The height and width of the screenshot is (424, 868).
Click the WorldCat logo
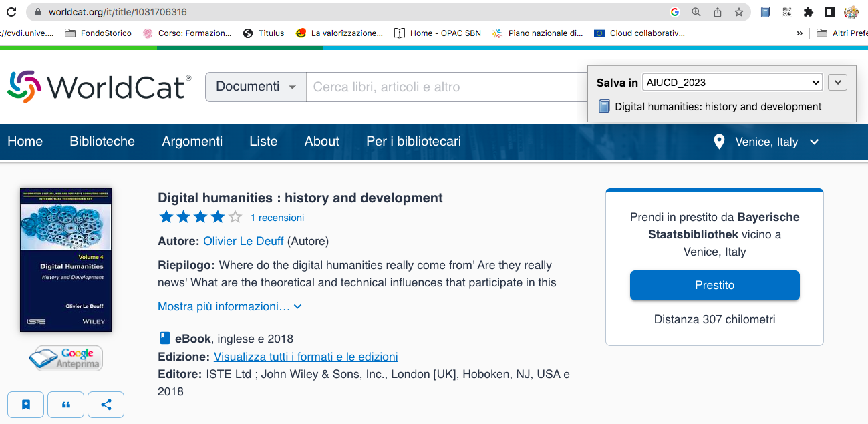pyautogui.click(x=100, y=87)
